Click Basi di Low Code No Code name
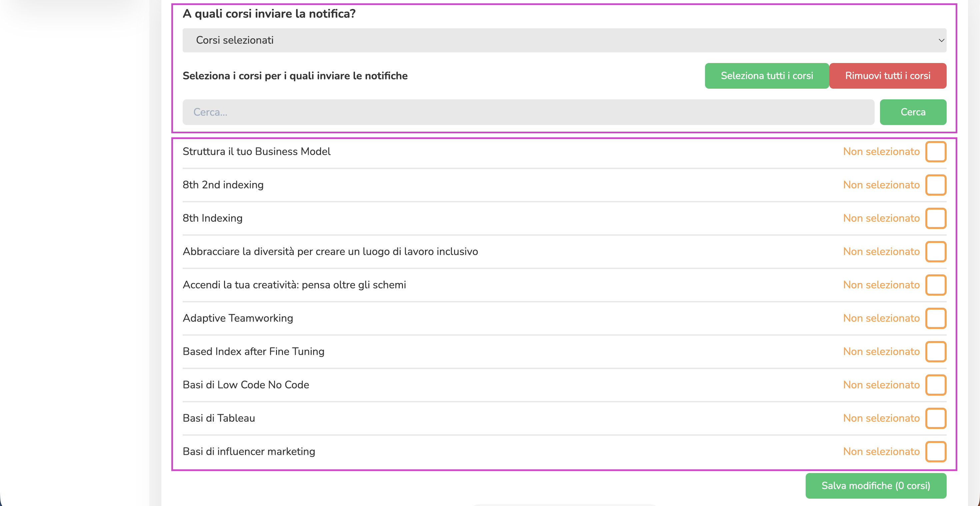The width and height of the screenshot is (980, 506). (246, 385)
